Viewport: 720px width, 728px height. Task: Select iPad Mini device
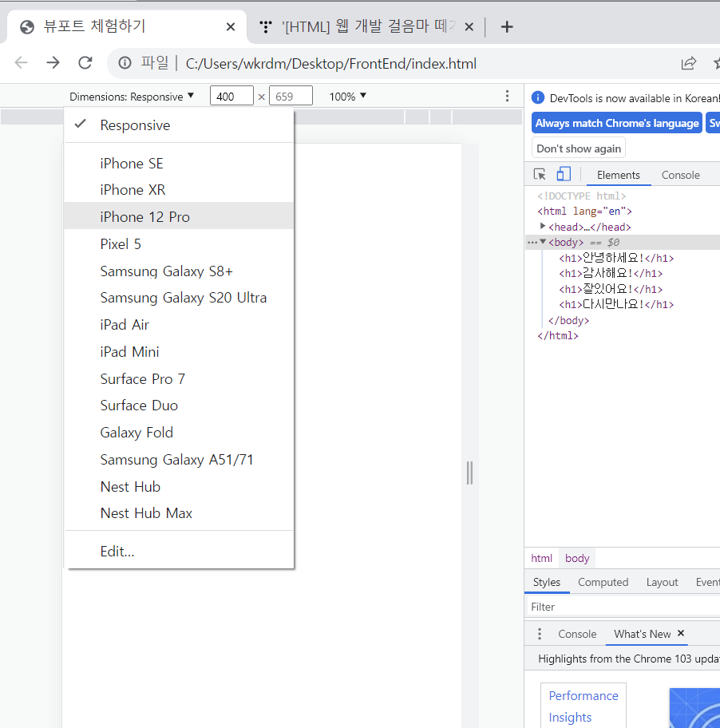coord(179,351)
